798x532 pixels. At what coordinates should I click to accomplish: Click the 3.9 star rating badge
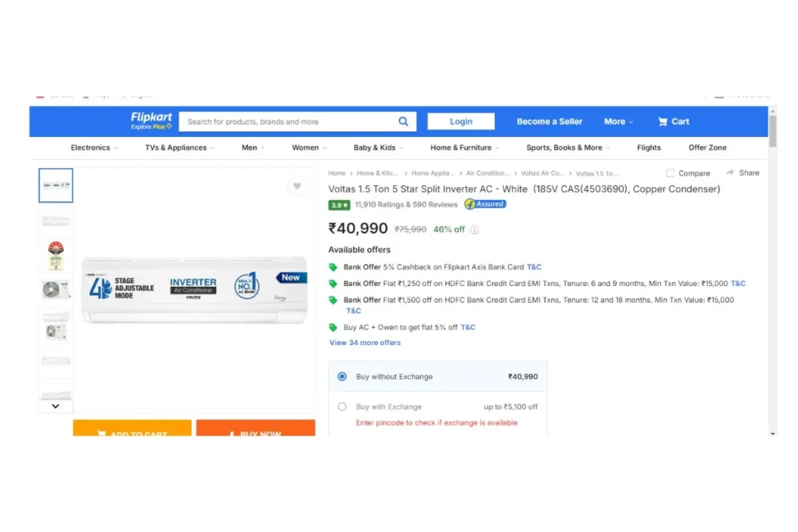tap(339, 205)
